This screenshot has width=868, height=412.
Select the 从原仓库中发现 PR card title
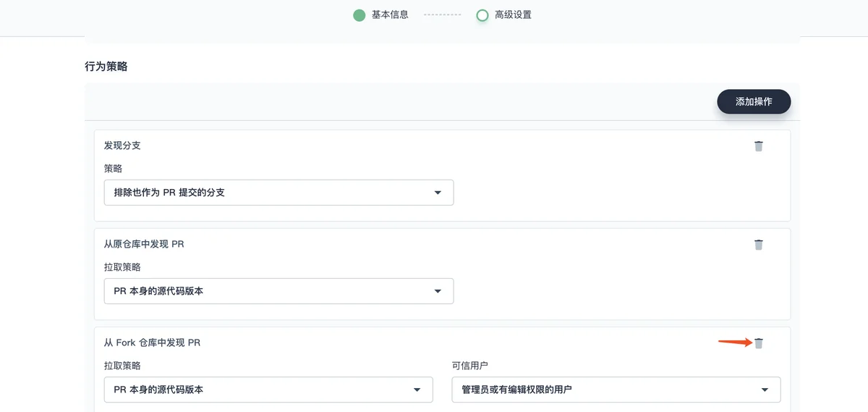tap(144, 244)
